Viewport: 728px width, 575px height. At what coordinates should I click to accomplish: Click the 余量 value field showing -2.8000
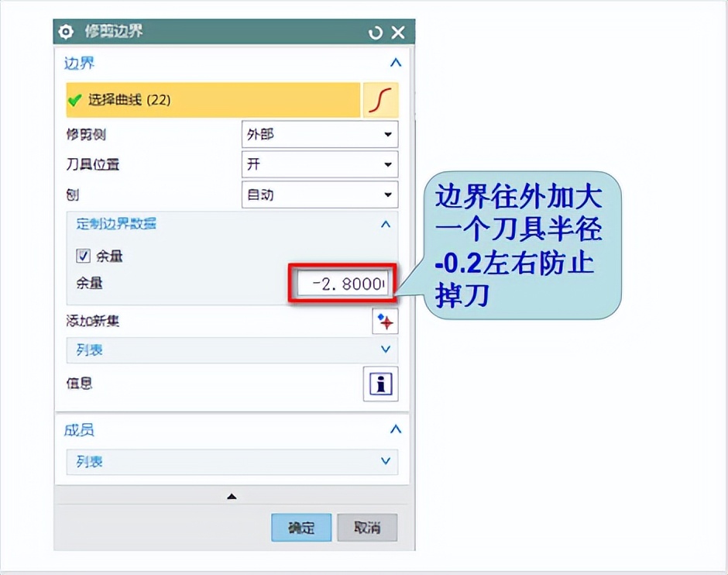point(341,284)
